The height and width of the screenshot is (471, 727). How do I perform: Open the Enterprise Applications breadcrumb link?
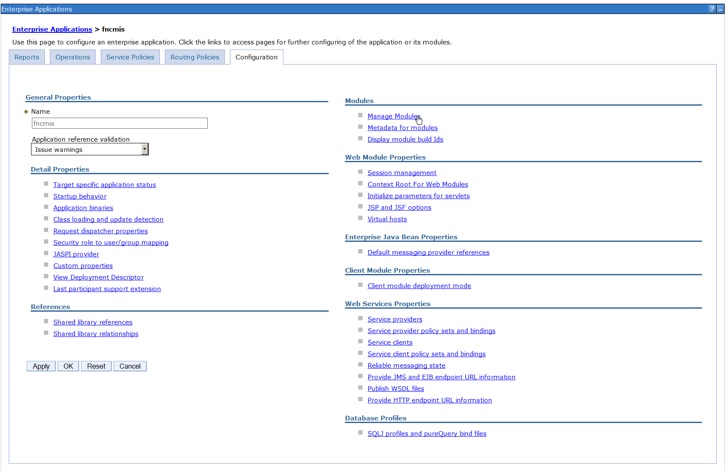(x=52, y=29)
